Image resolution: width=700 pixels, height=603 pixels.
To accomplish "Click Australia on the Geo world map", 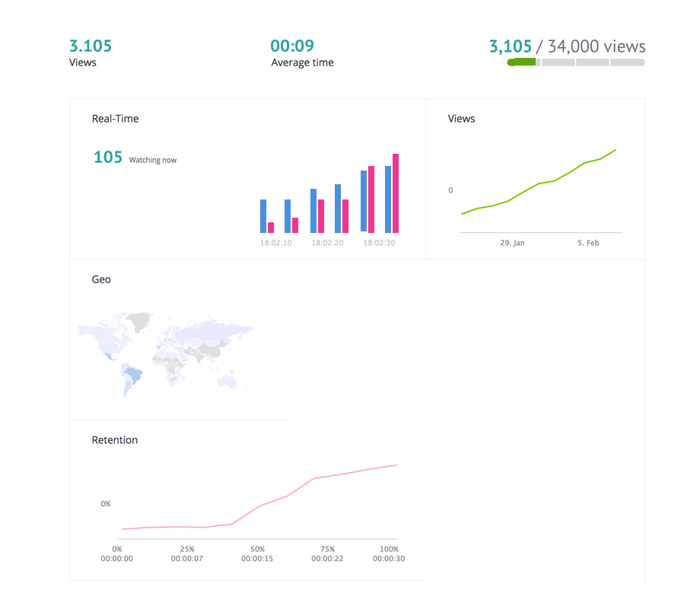I will [228, 381].
